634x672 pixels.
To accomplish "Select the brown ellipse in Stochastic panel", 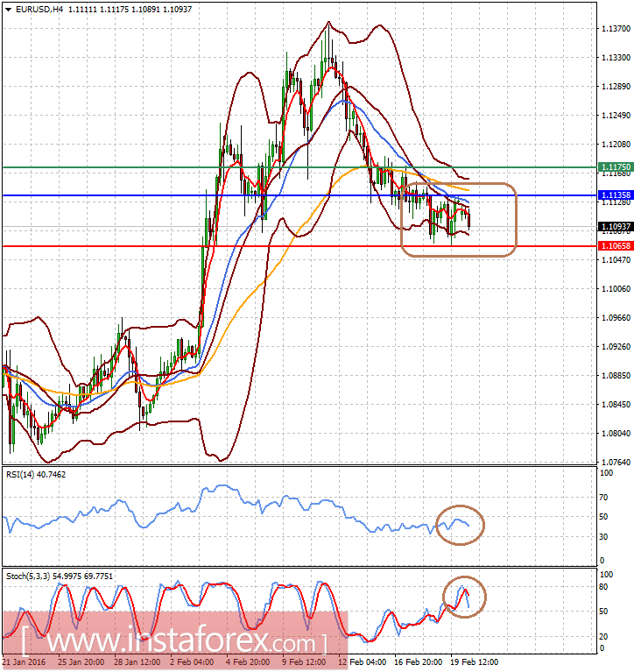I will pyautogui.click(x=462, y=597).
